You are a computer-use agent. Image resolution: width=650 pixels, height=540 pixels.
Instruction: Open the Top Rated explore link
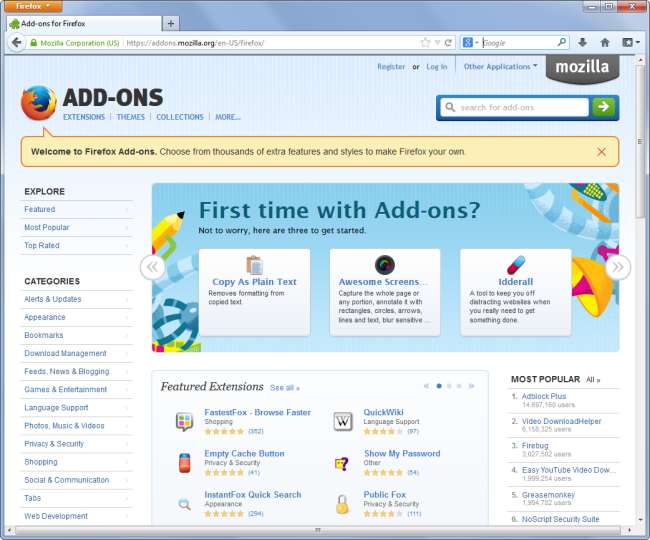[x=41, y=245]
